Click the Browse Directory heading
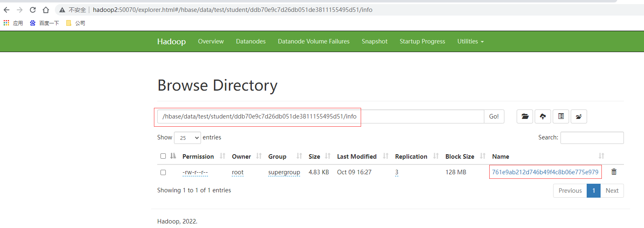This screenshot has width=644, height=228. pos(217,85)
